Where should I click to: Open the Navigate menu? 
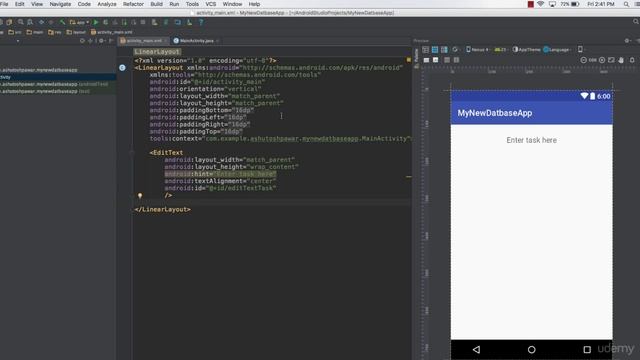pyautogui.click(x=60, y=4)
